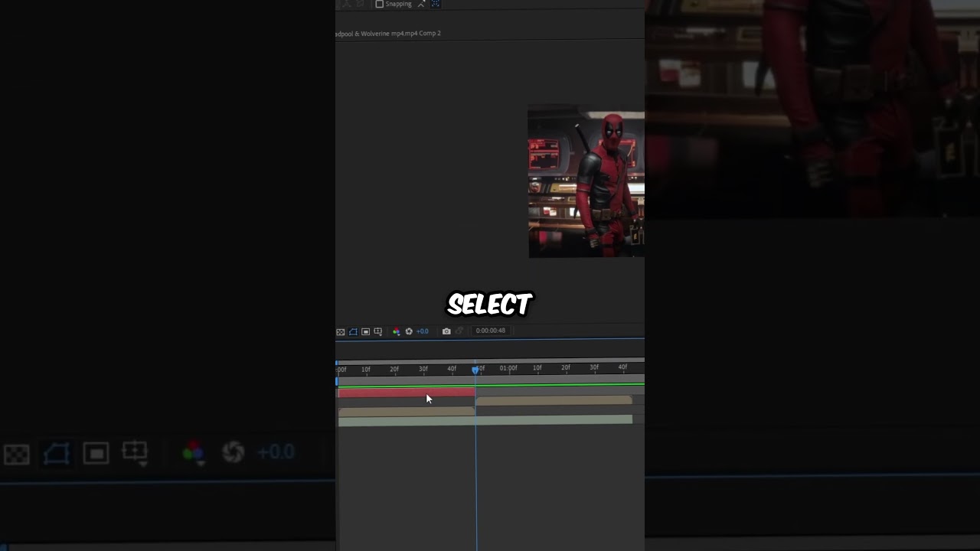980x551 pixels.
Task: Open the grid and guide options dropdown
Action: [x=378, y=331]
